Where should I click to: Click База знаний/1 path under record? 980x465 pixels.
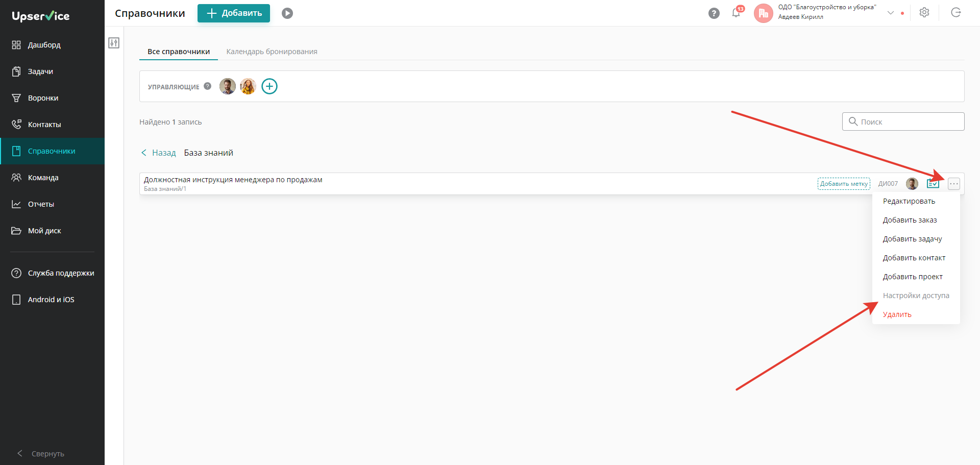pos(165,189)
